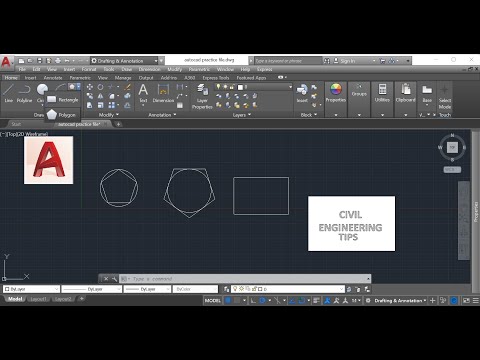The height and width of the screenshot is (360, 480).
Task: Switch to the Layout1 tab
Action: (38, 299)
